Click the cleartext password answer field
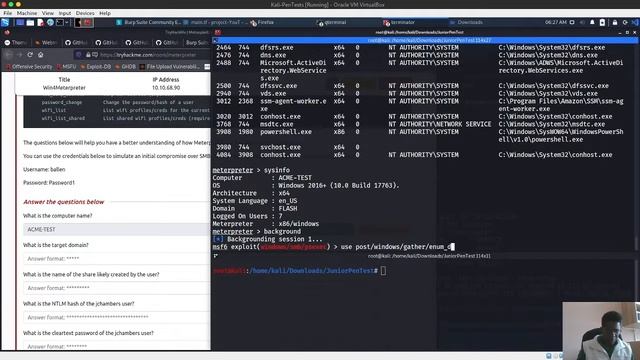The height and width of the screenshot is (360, 640). tap(117, 346)
